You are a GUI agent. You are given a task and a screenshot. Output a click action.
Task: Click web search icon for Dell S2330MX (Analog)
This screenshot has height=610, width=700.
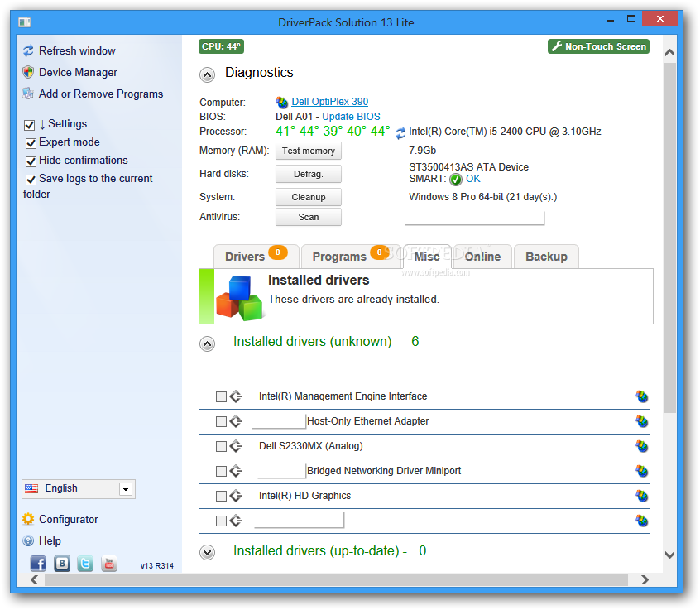641,446
